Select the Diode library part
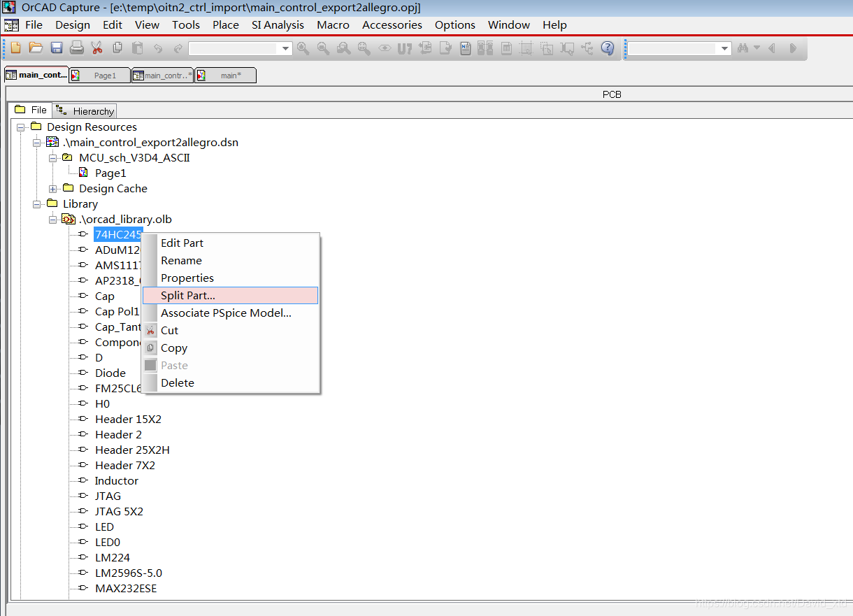The height and width of the screenshot is (616, 853). tap(110, 373)
